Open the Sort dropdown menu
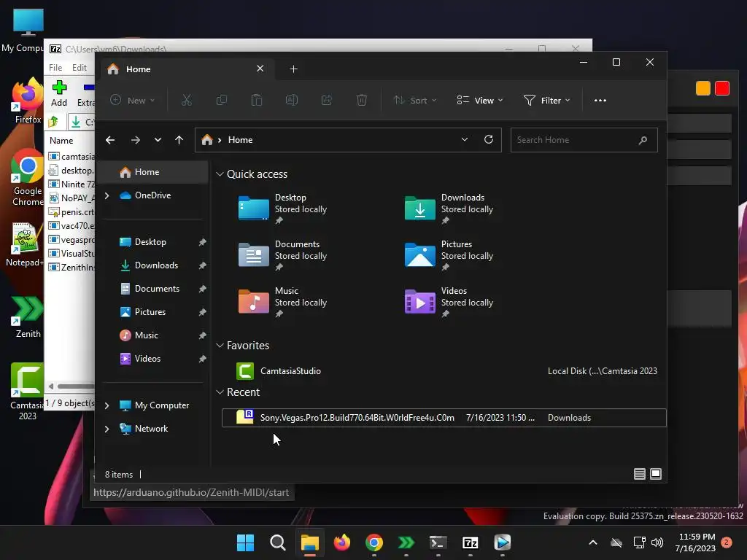 [415, 101]
